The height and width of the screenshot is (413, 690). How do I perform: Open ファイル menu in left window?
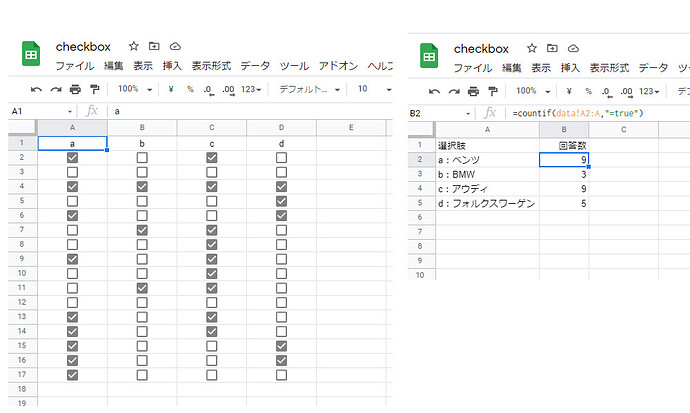tap(75, 66)
